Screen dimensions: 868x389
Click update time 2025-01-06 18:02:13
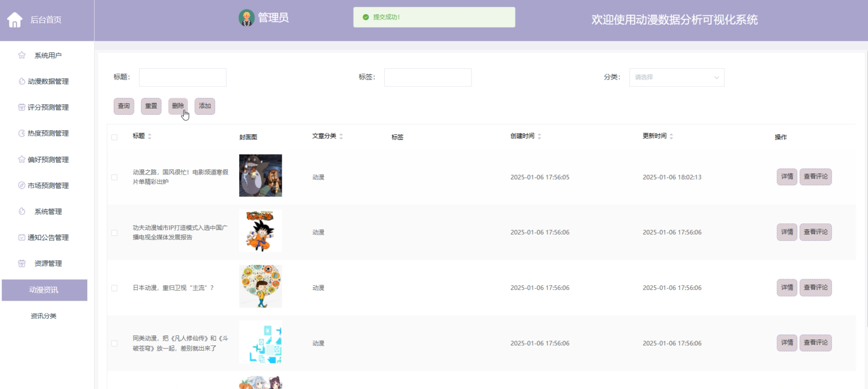[672, 177]
